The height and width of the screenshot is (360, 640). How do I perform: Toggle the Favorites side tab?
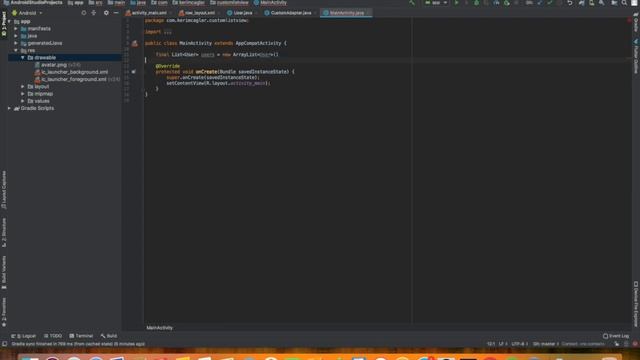pyautogui.click(x=4, y=312)
